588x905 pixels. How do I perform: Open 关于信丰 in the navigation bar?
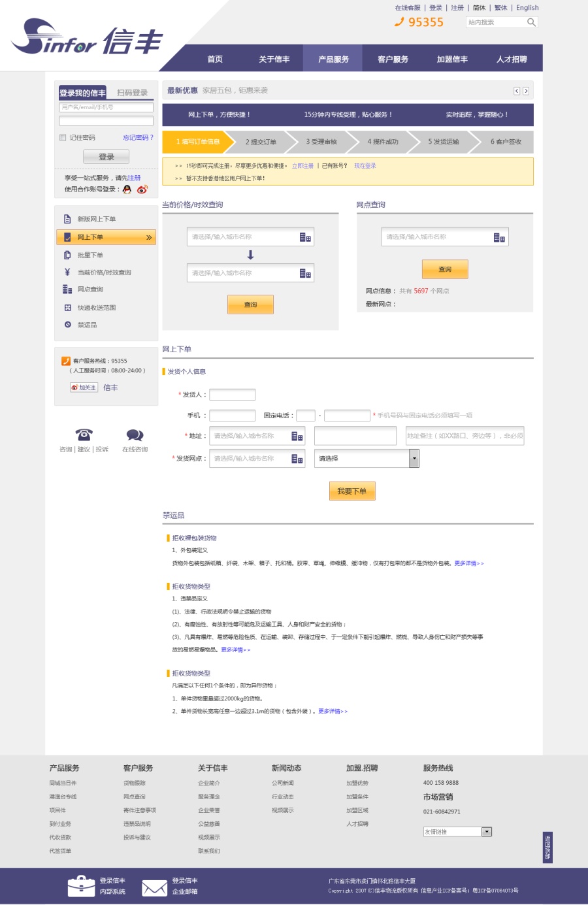(x=274, y=59)
